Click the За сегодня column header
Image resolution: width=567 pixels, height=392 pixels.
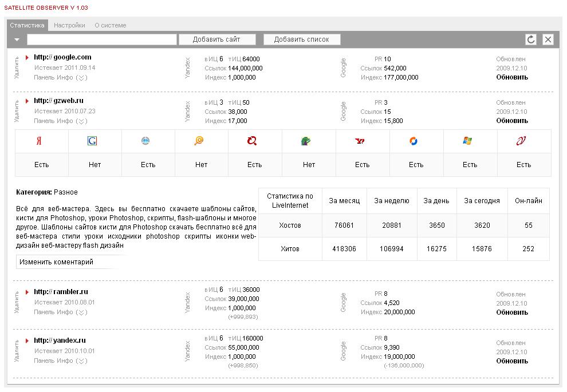point(482,201)
